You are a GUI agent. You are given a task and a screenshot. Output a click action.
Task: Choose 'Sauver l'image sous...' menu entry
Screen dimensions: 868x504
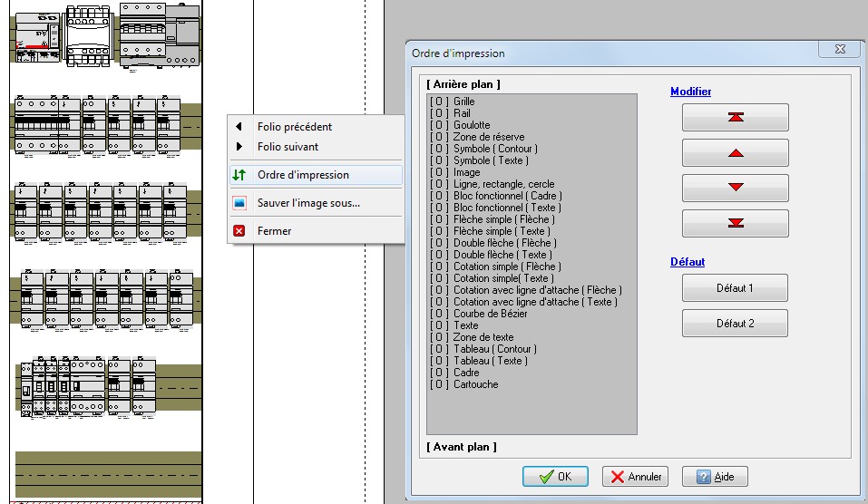[308, 203]
